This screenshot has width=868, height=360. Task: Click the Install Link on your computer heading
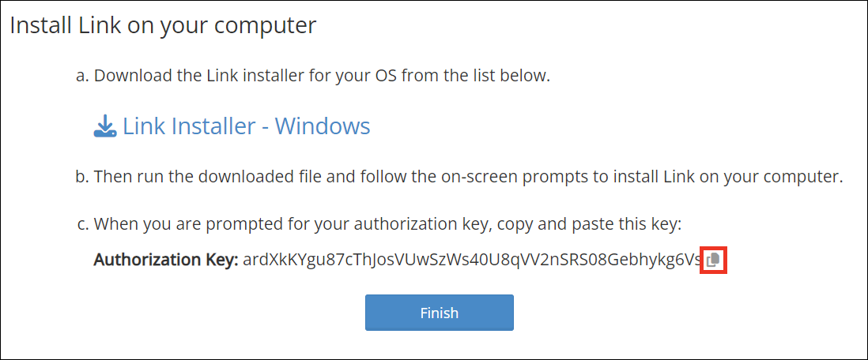[163, 25]
